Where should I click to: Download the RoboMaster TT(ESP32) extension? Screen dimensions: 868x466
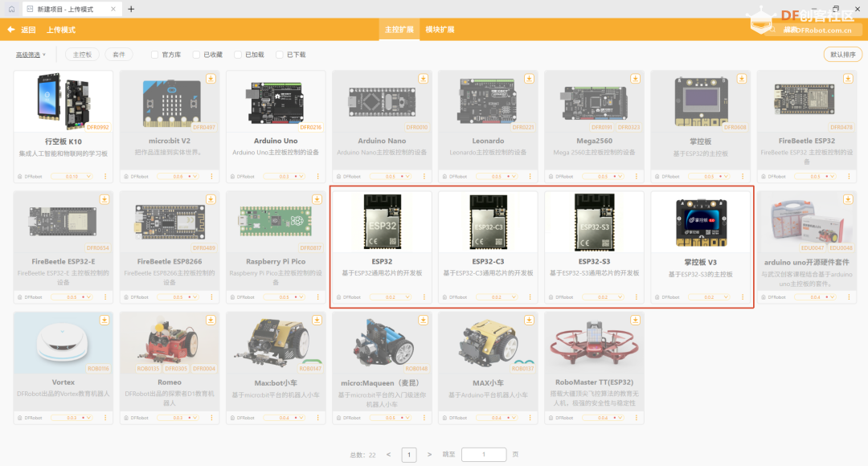636,320
